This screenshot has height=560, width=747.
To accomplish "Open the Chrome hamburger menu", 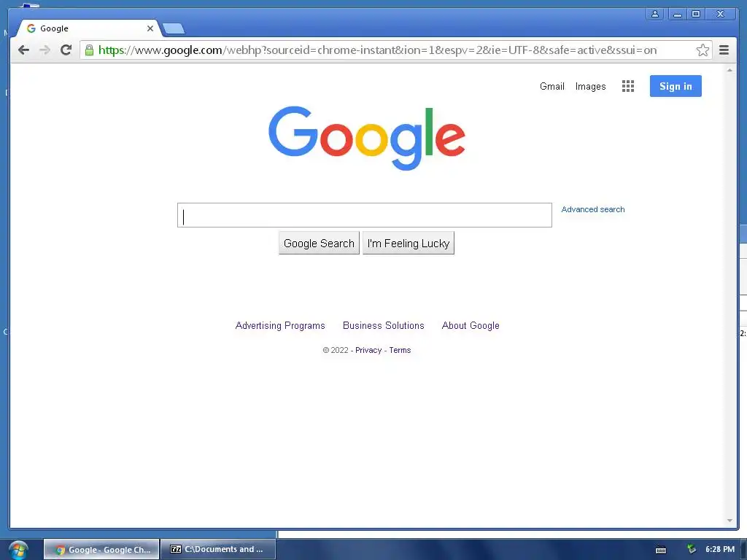I will [724, 50].
